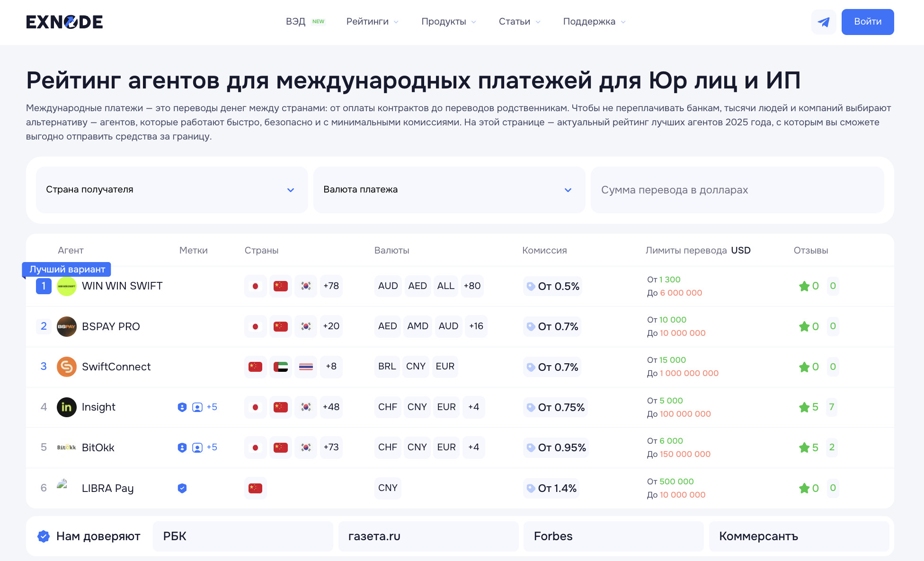Screen dimensions: 924x561
Task: Open the Валюта платежа dropdown
Action: [x=449, y=190]
